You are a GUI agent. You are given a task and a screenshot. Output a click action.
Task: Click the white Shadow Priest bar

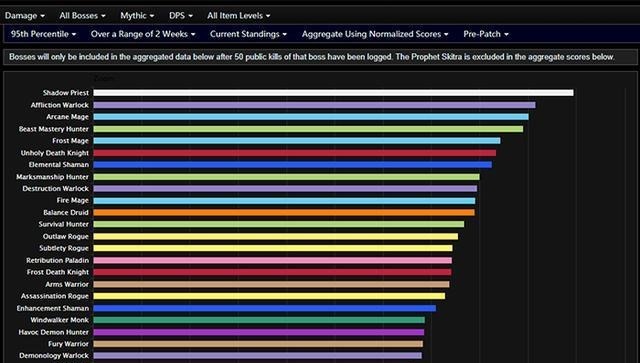pos(333,93)
